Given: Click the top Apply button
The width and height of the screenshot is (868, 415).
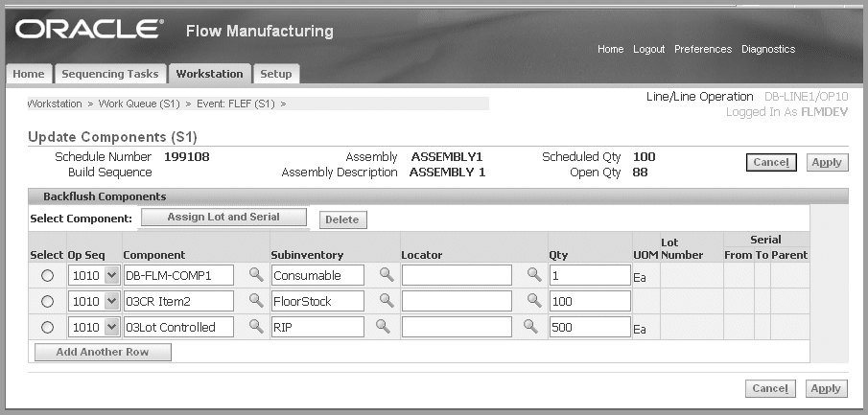Looking at the screenshot, I should click(x=827, y=163).
